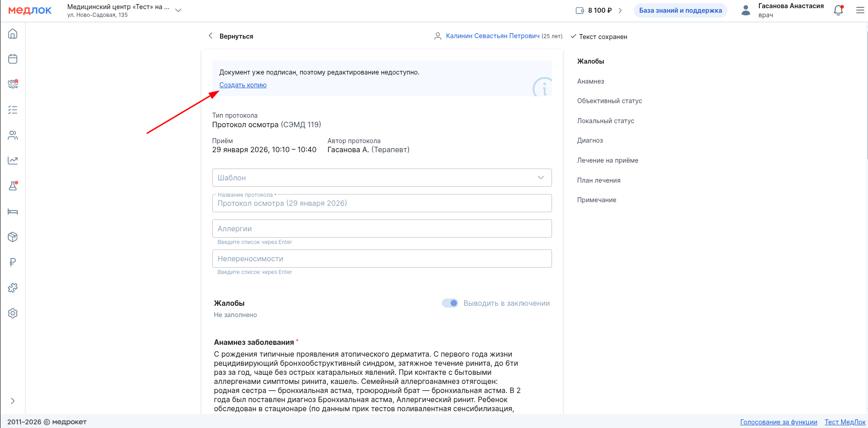This screenshot has width=868, height=428.
Task: Expand the sidebar with the bottom arrow
Action: point(13,401)
